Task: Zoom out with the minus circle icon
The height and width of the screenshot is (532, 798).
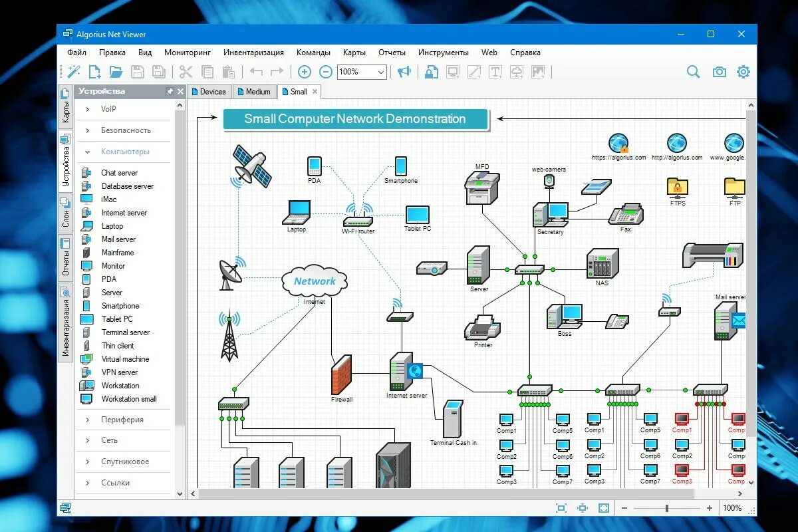Action: click(x=325, y=72)
